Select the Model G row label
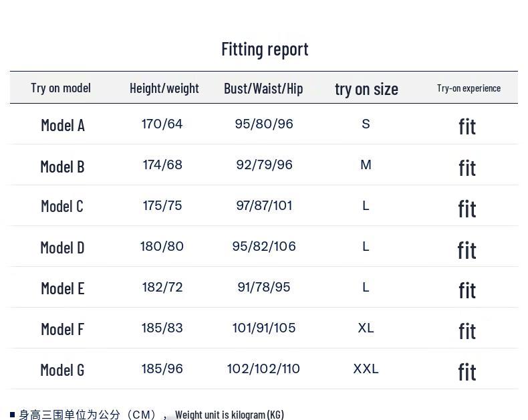The height and width of the screenshot is (420, 528). click(x=62, y=370)
